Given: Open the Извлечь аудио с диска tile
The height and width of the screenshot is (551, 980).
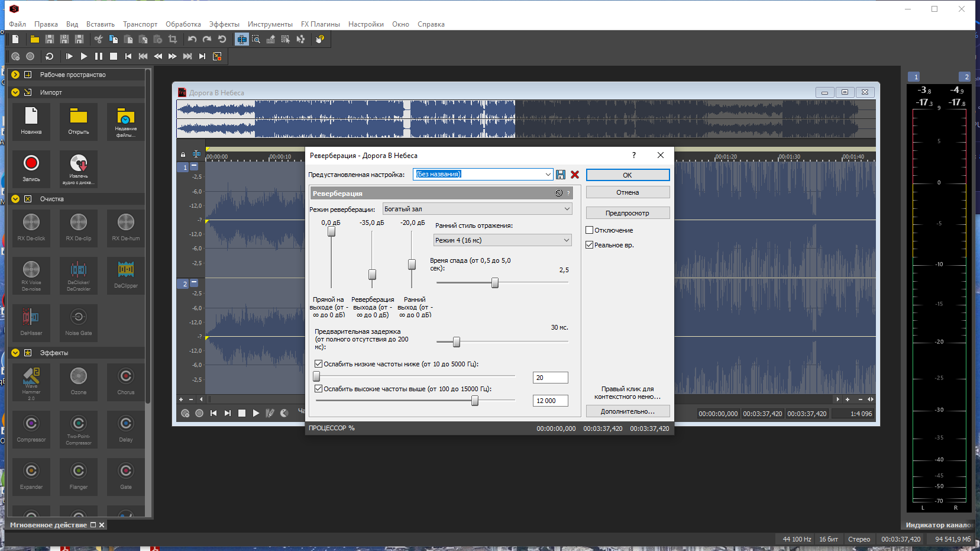Looking at the screenshot, I should pos(79,168).
